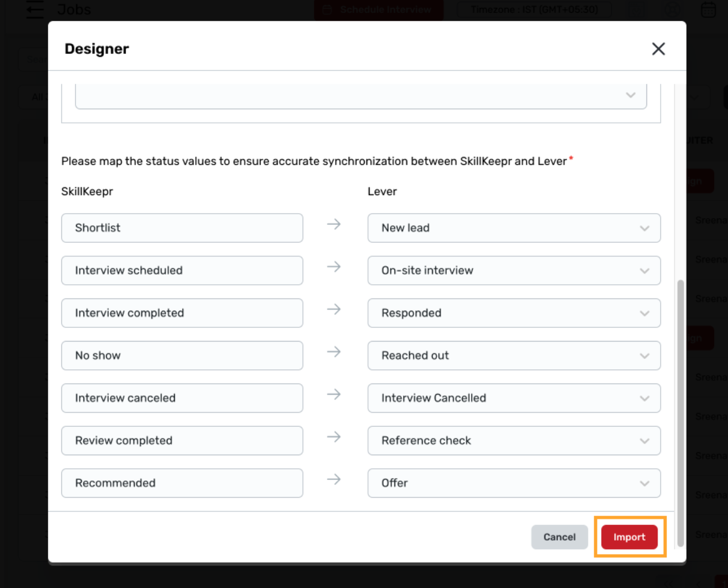This screenshot has width=728, height=588.
Task: Open the New lead dropdown
Action: point(514,228)
